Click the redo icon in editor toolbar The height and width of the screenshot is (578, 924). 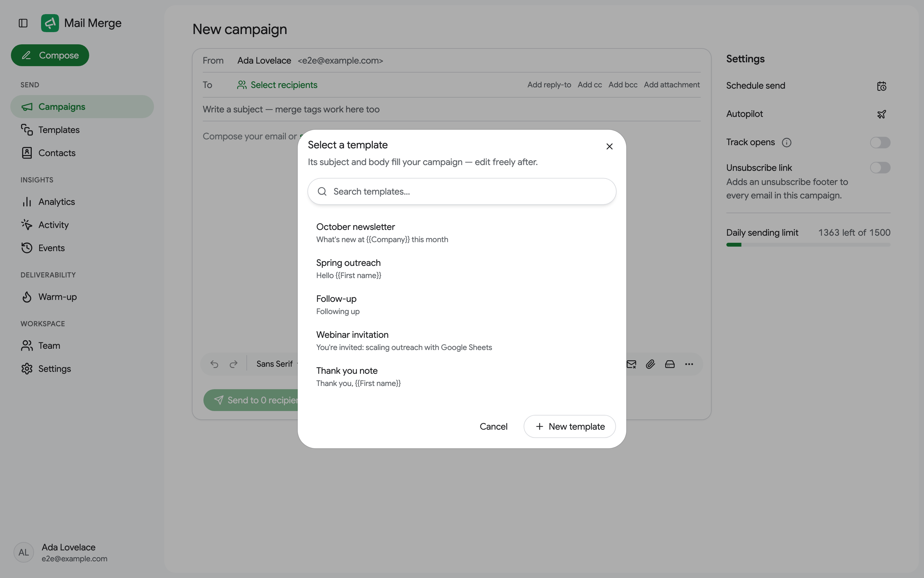pos(233,364)
